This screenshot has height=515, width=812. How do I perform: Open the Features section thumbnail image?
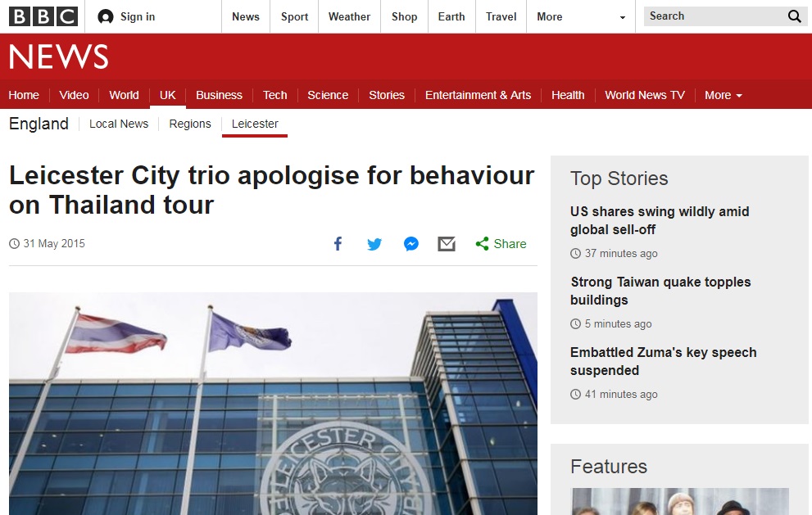(680, 501)
